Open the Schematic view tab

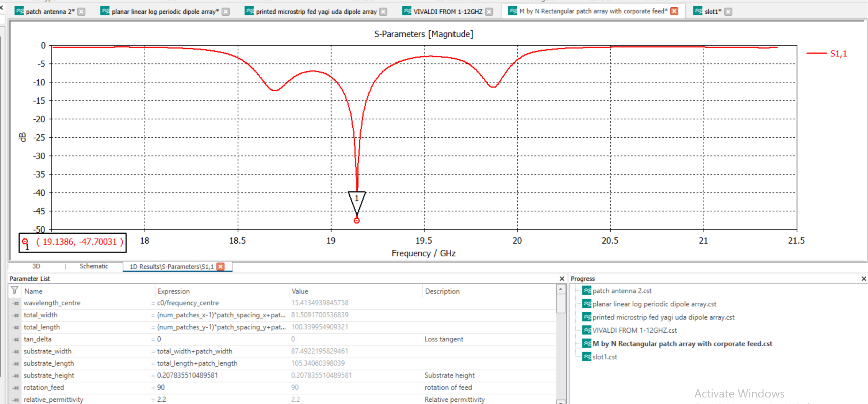(x=94, y=266)
